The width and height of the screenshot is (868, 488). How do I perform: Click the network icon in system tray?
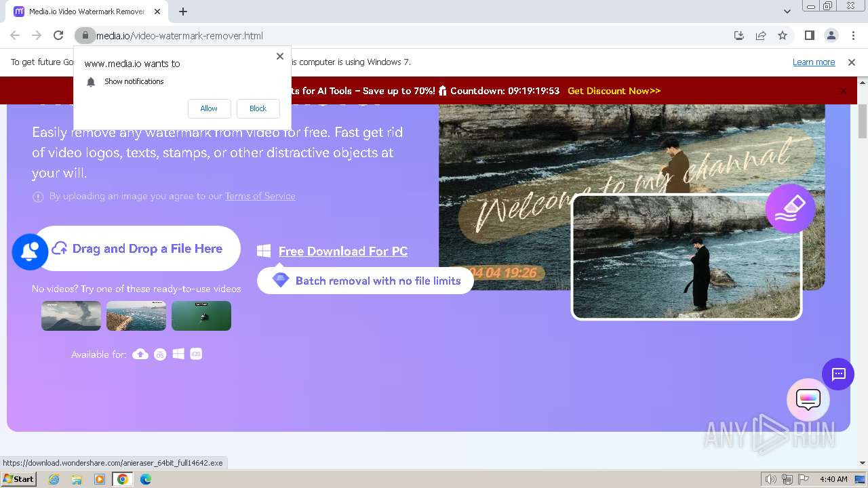(787, 479)
